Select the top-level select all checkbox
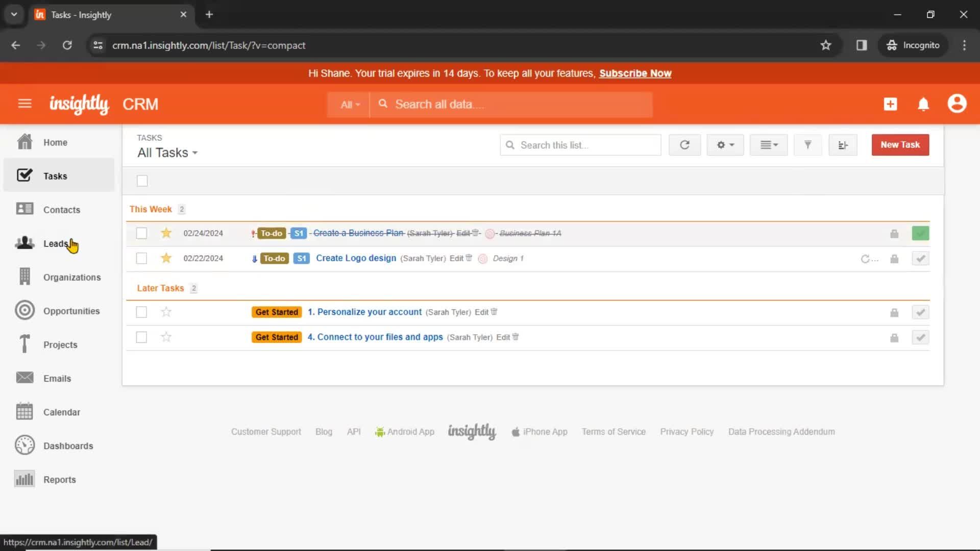 point(142,180)
